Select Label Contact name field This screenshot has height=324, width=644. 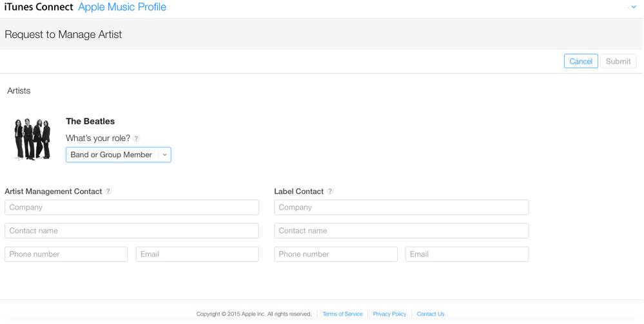[401, 231]
